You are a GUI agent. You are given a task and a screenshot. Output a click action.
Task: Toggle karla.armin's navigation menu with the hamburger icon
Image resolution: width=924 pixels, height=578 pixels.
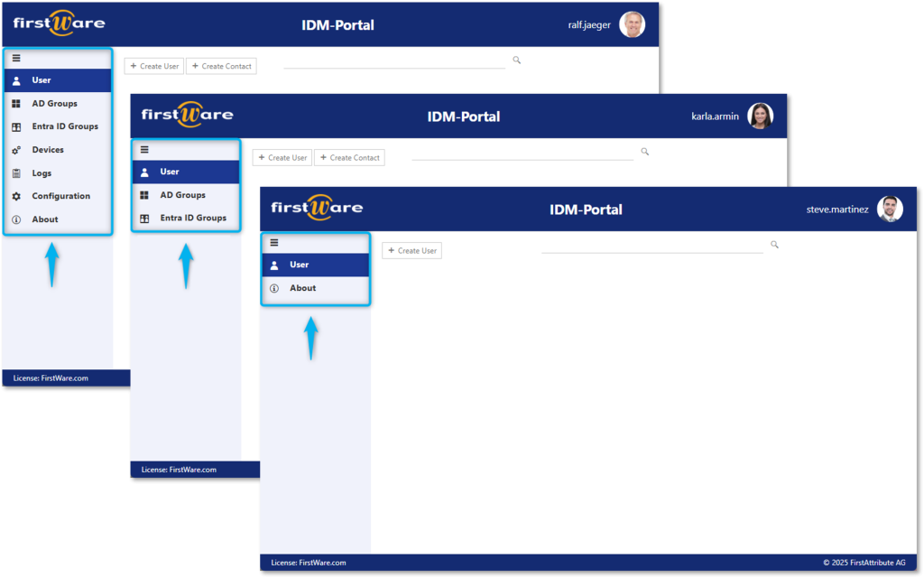coord(143,149)
